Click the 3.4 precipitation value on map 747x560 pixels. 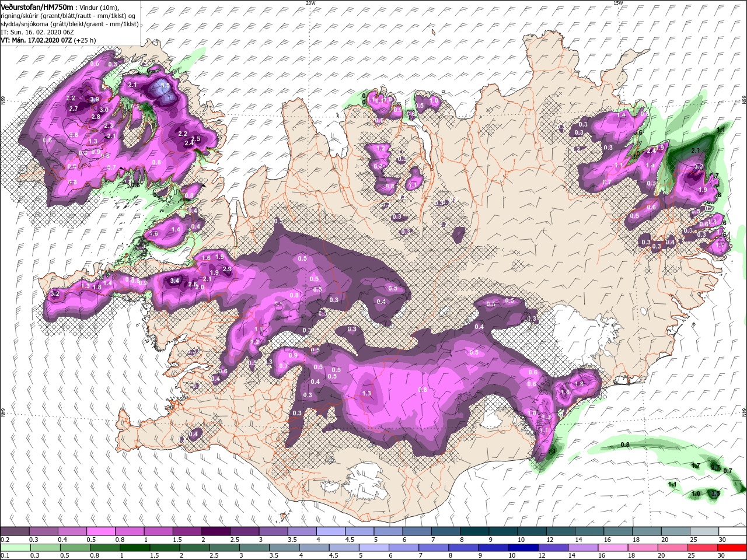tap(174, 281)
